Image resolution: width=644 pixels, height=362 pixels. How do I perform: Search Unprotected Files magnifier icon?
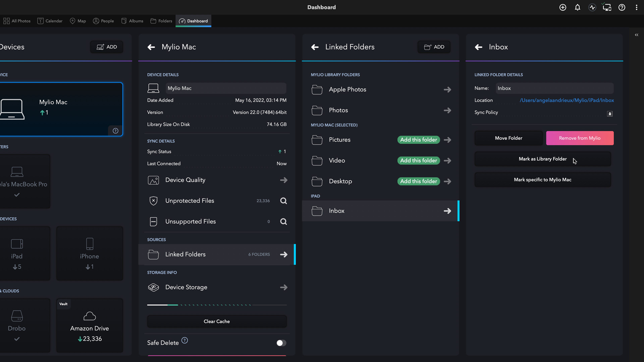[x=283, y=201]
